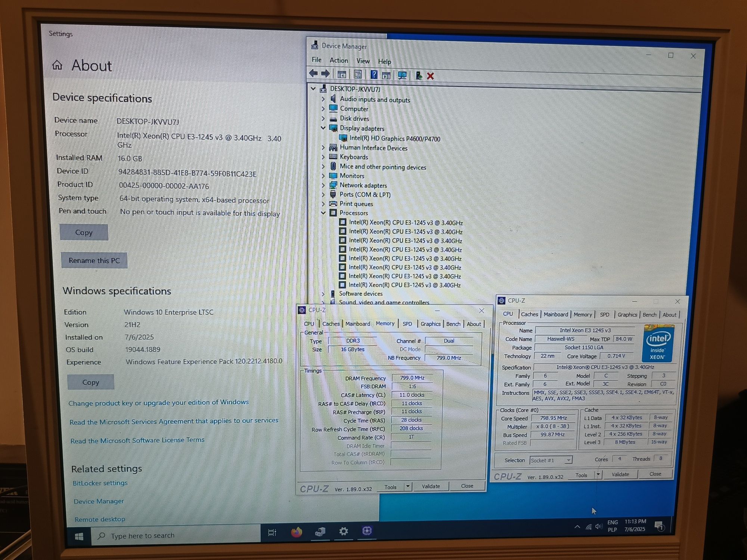Image resolution: width=747 pixels, height=560 pixels.
Task: Open Change product key or upgrade edition link
Action: tap(158, 402)
